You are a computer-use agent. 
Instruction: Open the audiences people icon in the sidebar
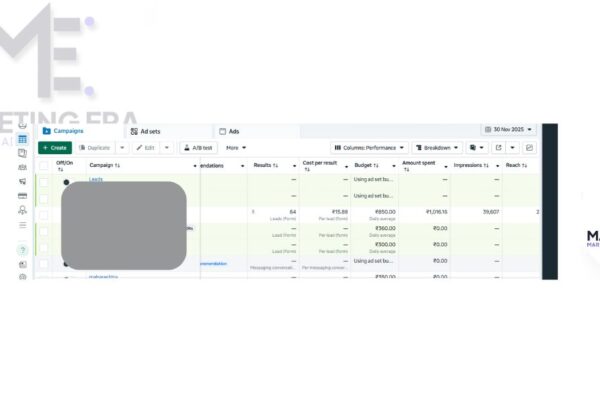(x=23, y=167)
